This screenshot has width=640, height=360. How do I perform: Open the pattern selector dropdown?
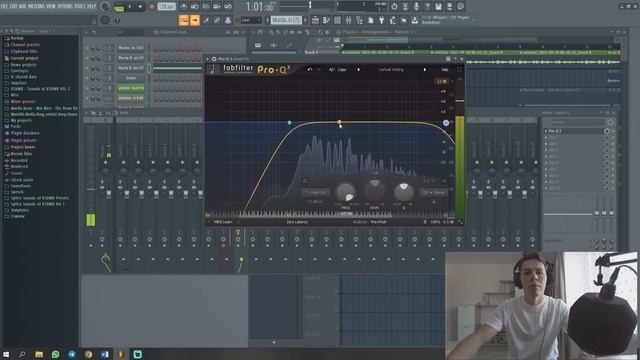coord(286,20)
